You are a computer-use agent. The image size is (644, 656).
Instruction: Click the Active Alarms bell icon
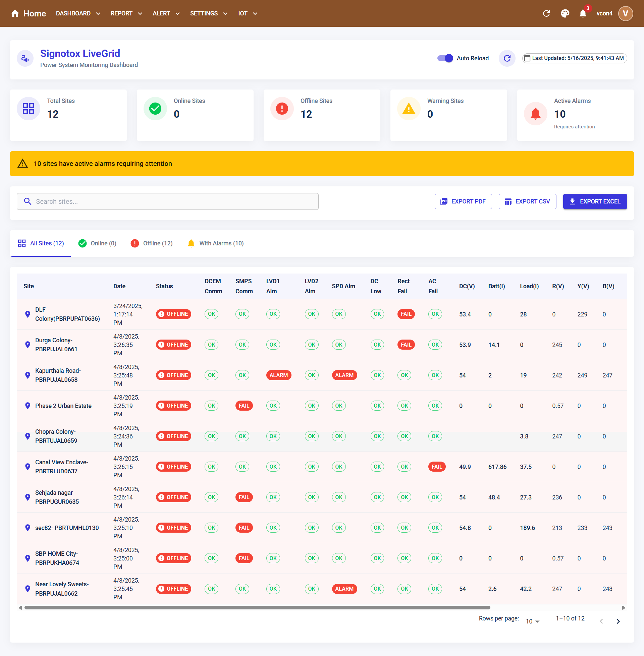coord(535,114)
